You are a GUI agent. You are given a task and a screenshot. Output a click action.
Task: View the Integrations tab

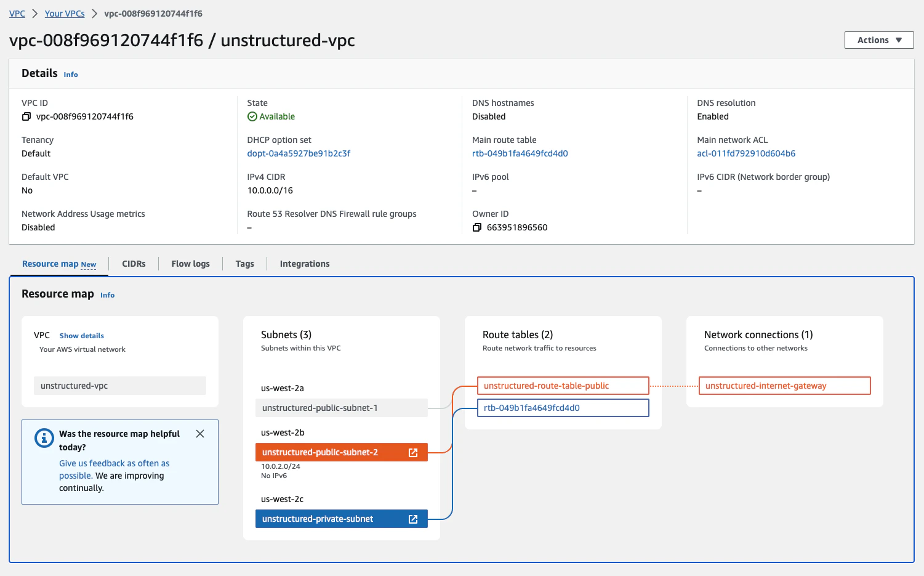click(304, 264)
